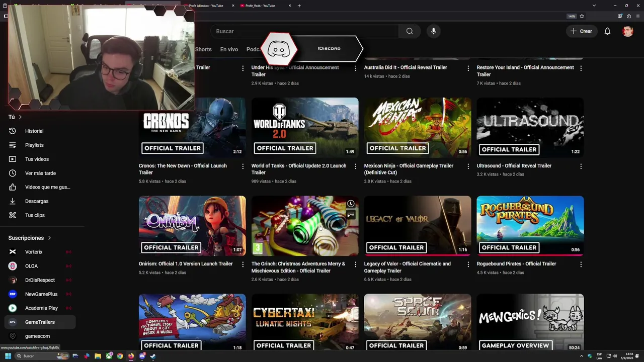Play Mewgenics Gameplay Overview thumbnail

[x=530, y=322]
